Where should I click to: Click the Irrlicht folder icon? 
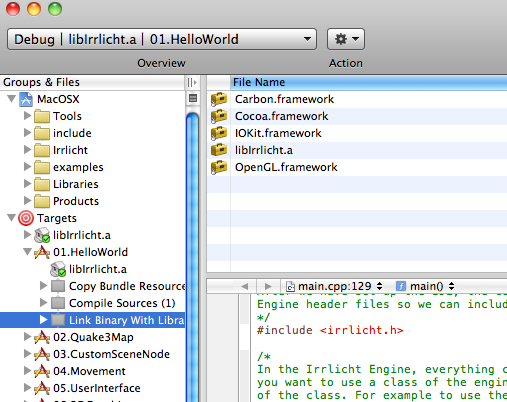click(x=42, y=150)
